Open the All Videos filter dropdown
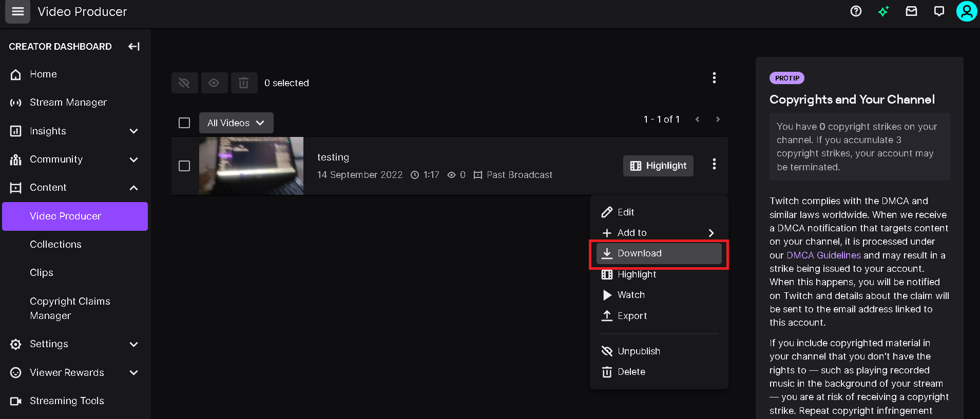The width and height of the screenshot is (980, 419). point(236,123)
